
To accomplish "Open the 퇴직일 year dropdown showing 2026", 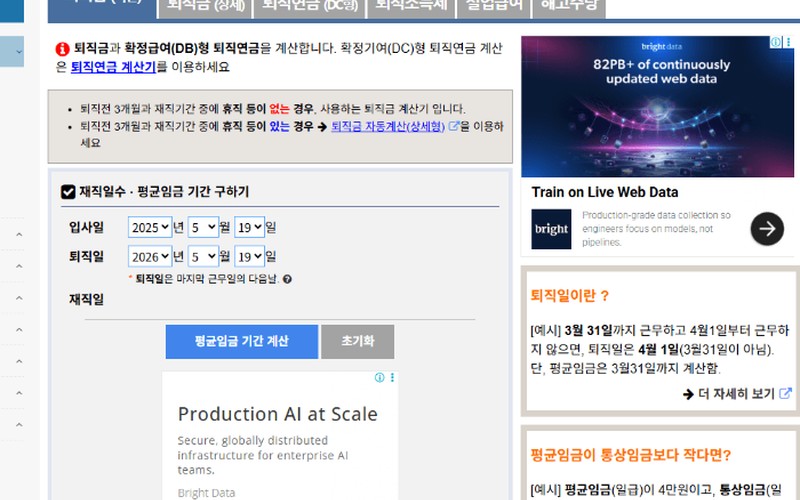I will click(149, 257).
